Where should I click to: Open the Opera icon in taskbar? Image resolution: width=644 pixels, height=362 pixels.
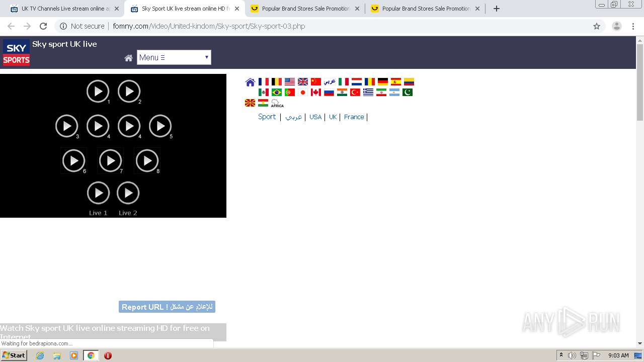click(108, 355)
